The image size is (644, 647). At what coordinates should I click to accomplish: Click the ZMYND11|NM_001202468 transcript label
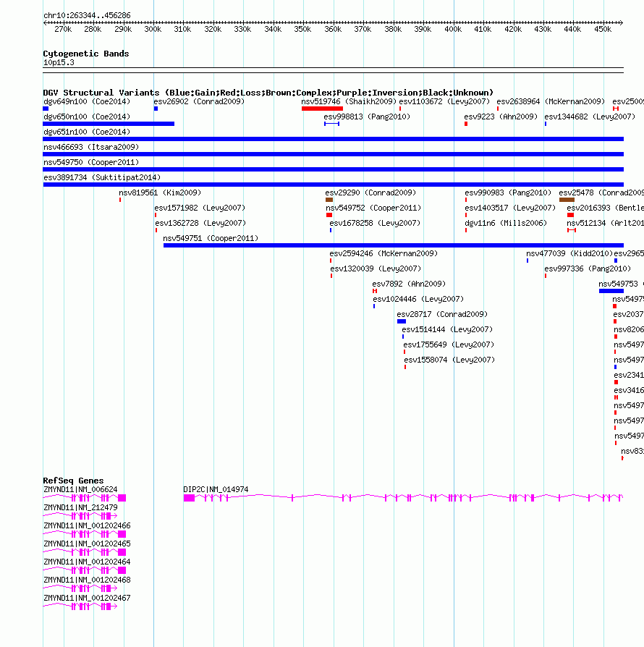pyautogui.click(x=87, y=580)
